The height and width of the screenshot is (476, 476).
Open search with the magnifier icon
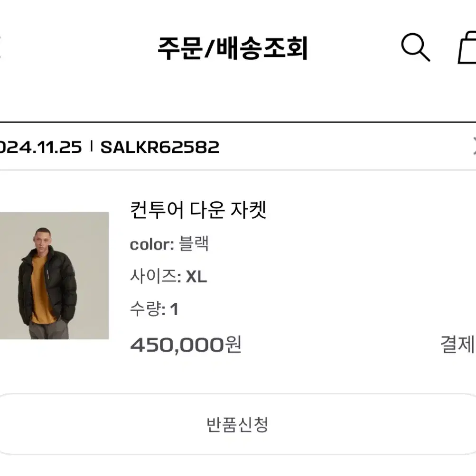(415, 47)
